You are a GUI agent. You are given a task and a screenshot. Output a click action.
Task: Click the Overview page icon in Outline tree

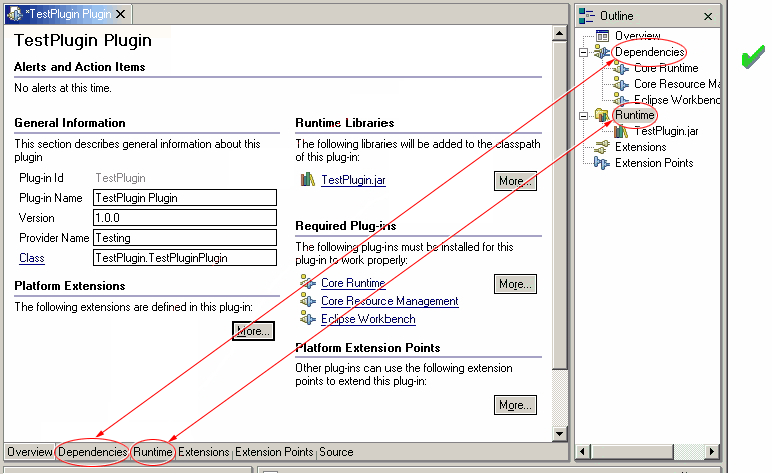click(602, 36)
